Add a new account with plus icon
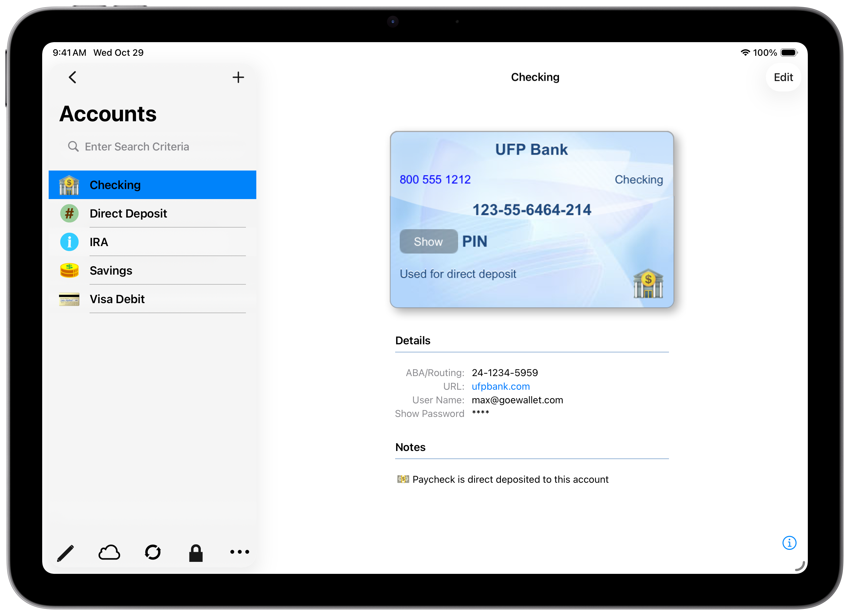 (x=238, y=77)
